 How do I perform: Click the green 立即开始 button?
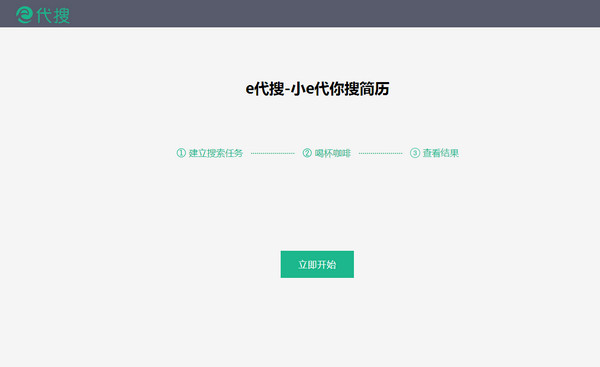pyautogui.click(x=317, y=264)
